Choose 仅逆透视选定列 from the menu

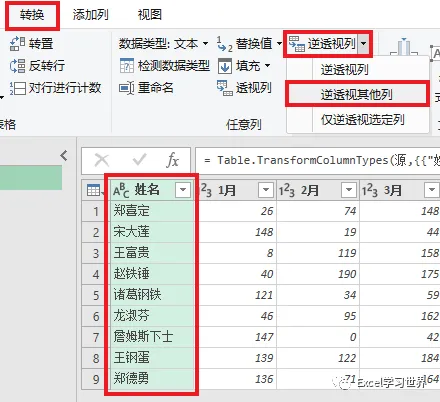363,119
